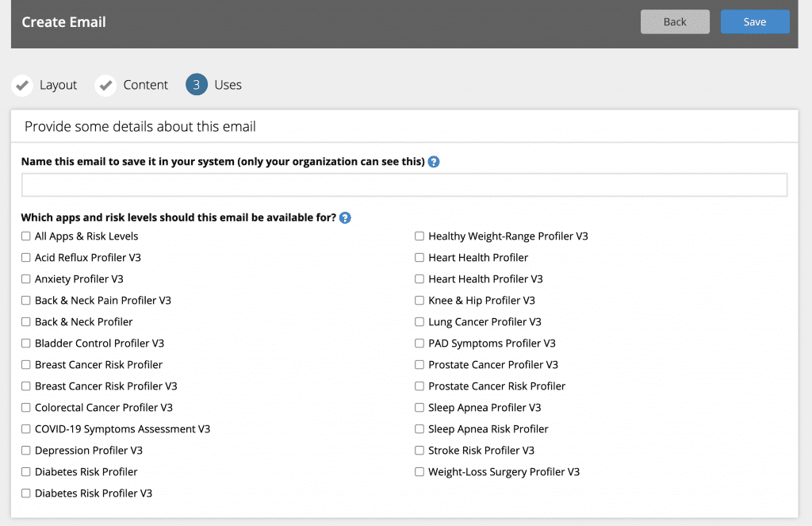The image size is (812, 526).
Task: Toggle Bladder Control Profiler V3 checkbox
Action: click(26, 343)
